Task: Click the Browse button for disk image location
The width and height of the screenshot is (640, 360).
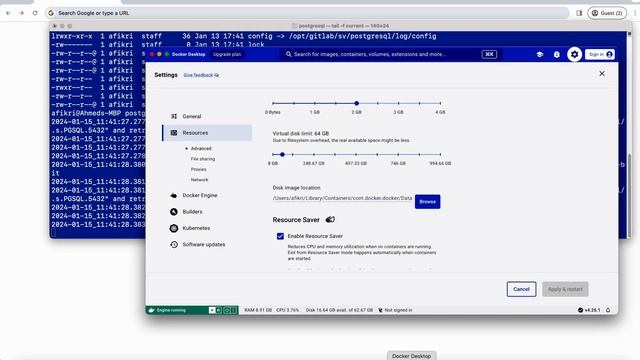Action: [x=427, y=202]
